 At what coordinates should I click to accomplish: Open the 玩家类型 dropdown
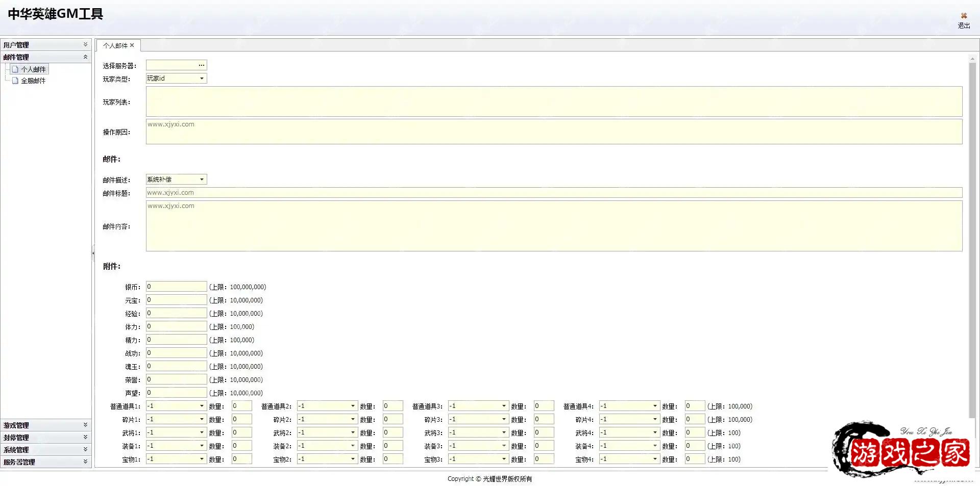(202, 79)
